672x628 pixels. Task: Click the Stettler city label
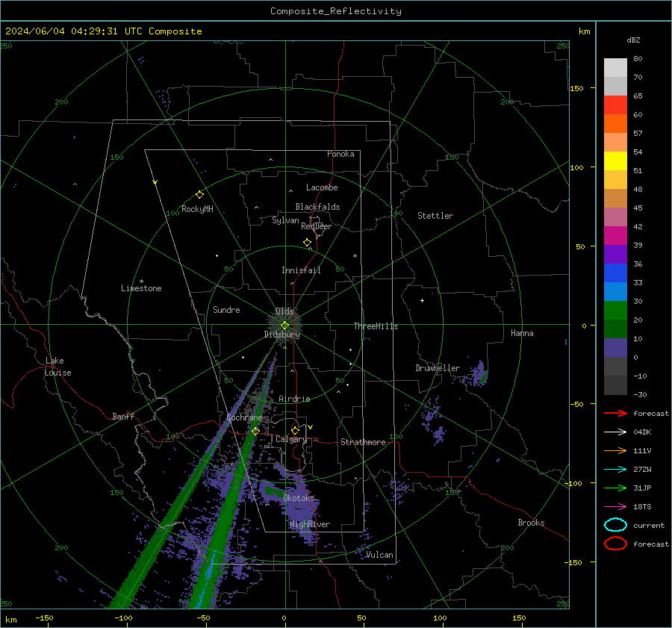tap(435, 216)
